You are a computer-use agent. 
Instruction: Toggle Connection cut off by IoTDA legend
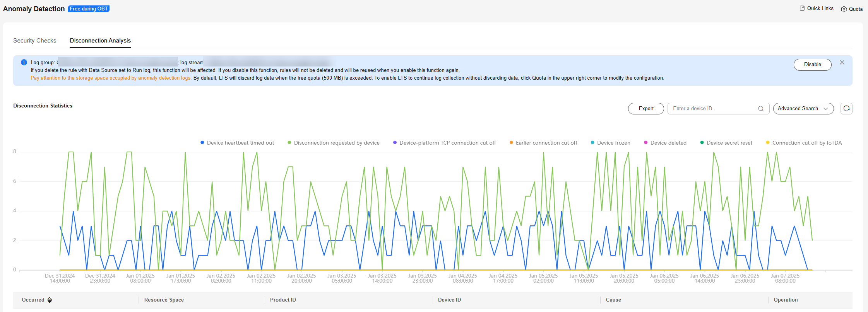coord(804,143)
